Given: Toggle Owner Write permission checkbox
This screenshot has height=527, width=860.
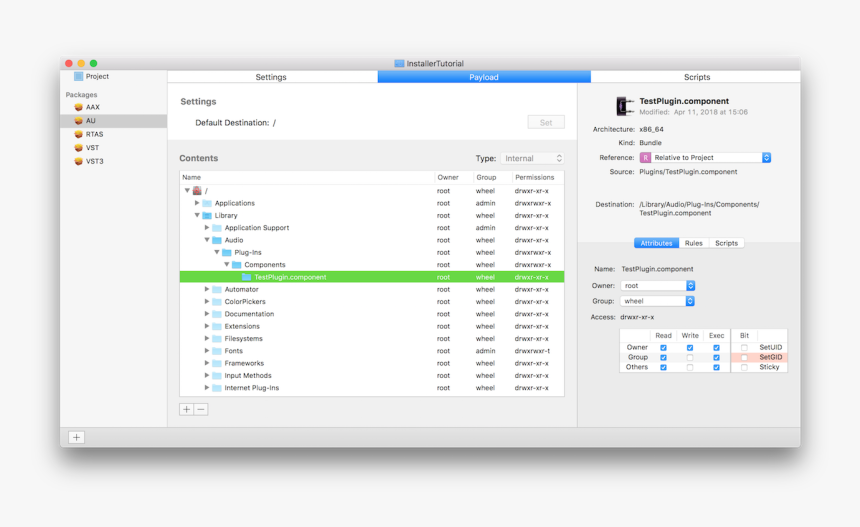Looking at the screenshot, I should [690, 348].
